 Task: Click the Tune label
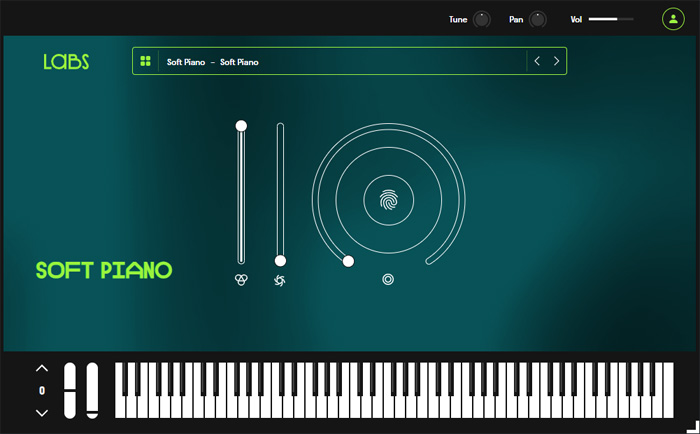[458, 19]
